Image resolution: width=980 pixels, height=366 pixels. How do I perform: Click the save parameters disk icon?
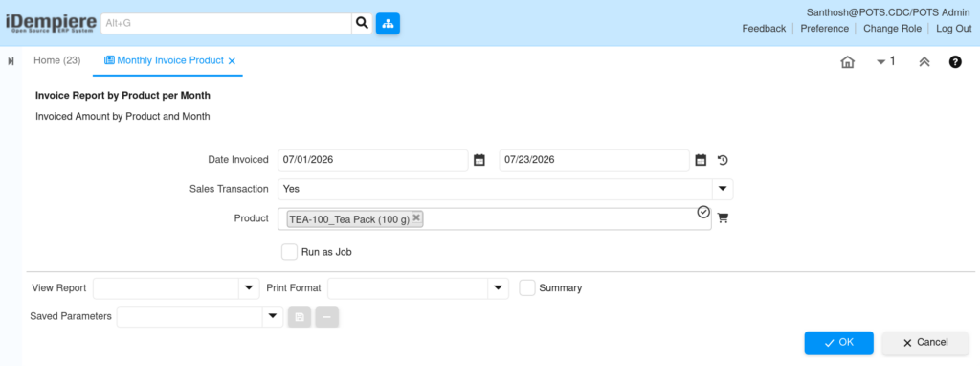(x=300, y=316)
